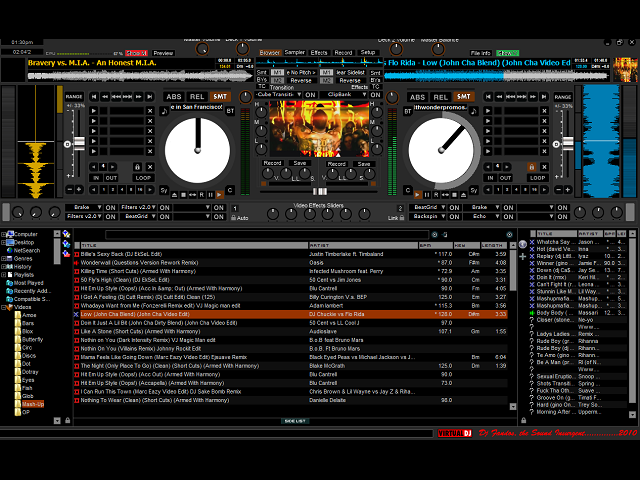
Task: Pause the right deck
Action: tap(427, 195)
